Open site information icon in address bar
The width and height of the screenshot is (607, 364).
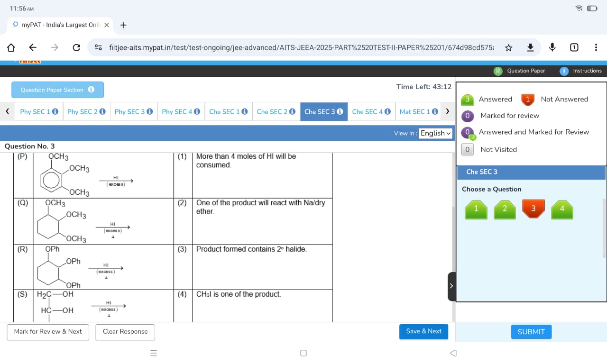click(98, 47)
